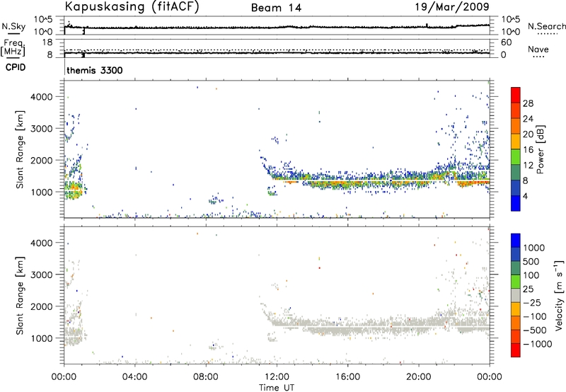566x392 pixels.
Task: Select the Time UT axis title
Action: click(x=277, y=388)
